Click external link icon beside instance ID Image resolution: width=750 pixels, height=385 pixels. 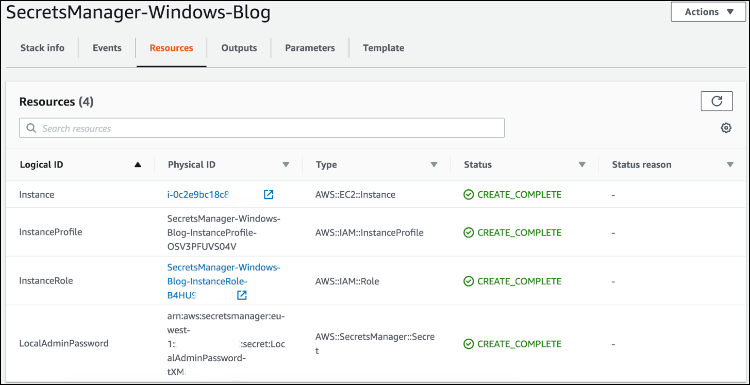click(269, 194)
